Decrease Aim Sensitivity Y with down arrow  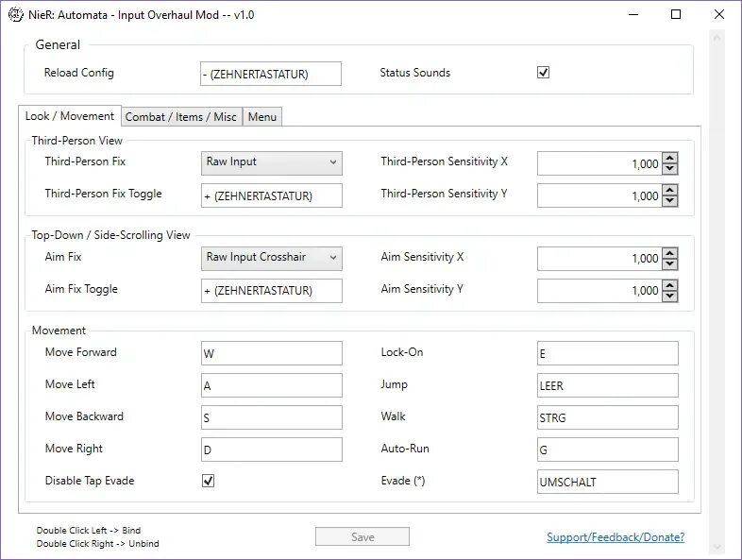[670, 296]
